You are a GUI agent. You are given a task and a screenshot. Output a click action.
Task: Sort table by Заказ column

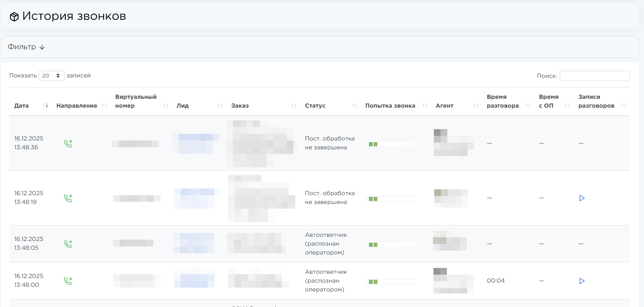tap(240, 106)
